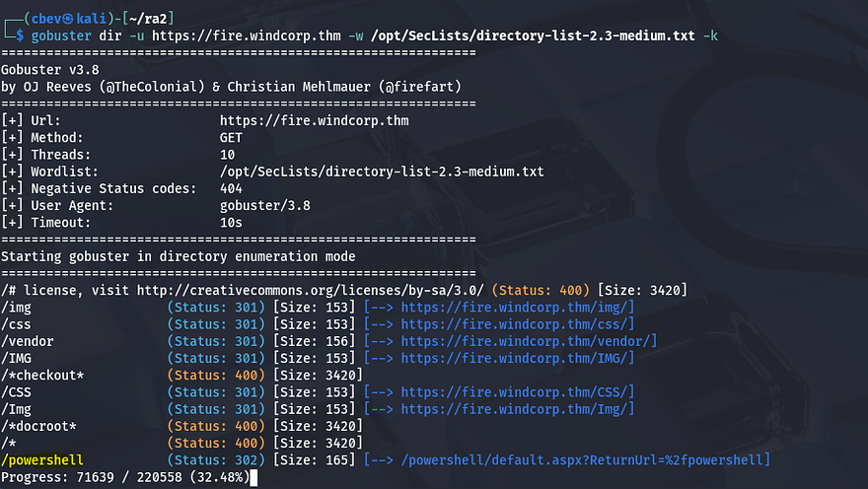Follow the https://fire.windcorp.thm/vendor/ redirect link
The width and height of the screenshot is (868, 489).
pos(528,341)
